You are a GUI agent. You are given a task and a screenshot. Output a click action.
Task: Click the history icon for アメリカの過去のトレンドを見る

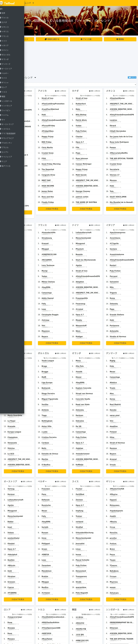click(46, 96)
